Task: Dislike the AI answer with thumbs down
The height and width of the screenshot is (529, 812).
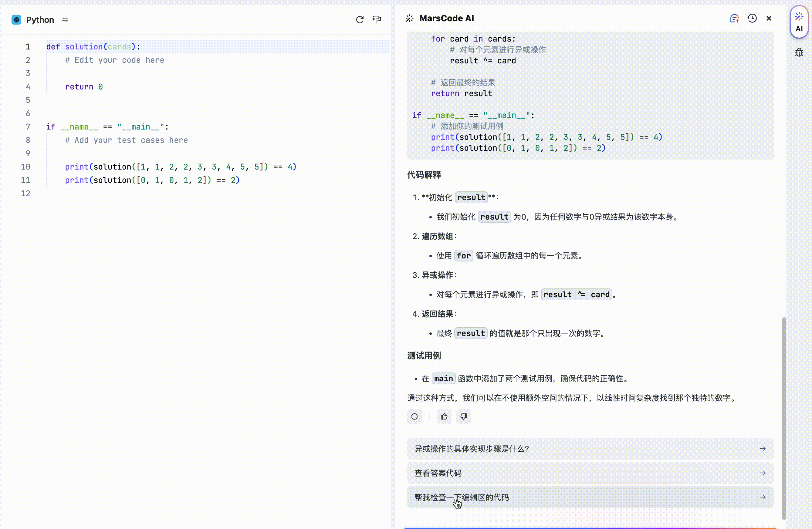Action: 463,416
